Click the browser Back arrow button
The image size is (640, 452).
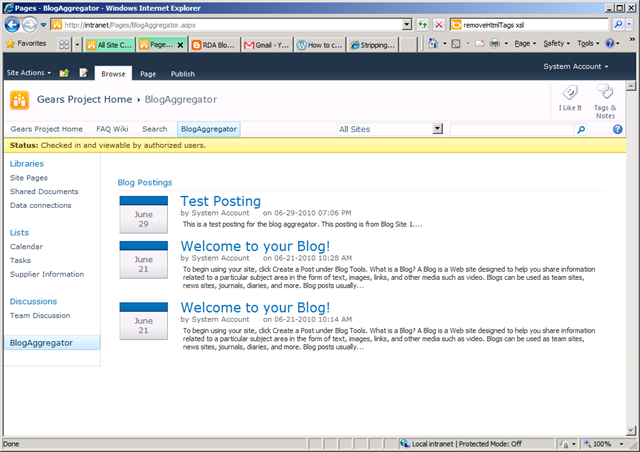point(12,25)
